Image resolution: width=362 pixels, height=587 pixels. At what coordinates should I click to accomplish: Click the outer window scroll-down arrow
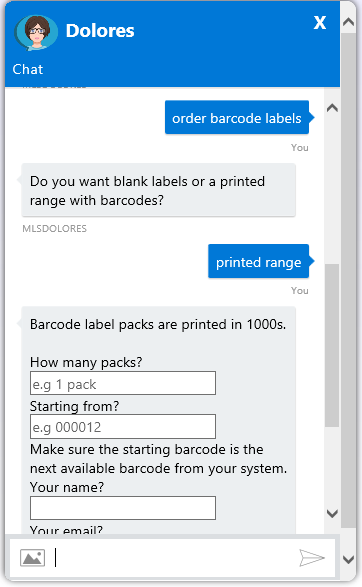349,560
